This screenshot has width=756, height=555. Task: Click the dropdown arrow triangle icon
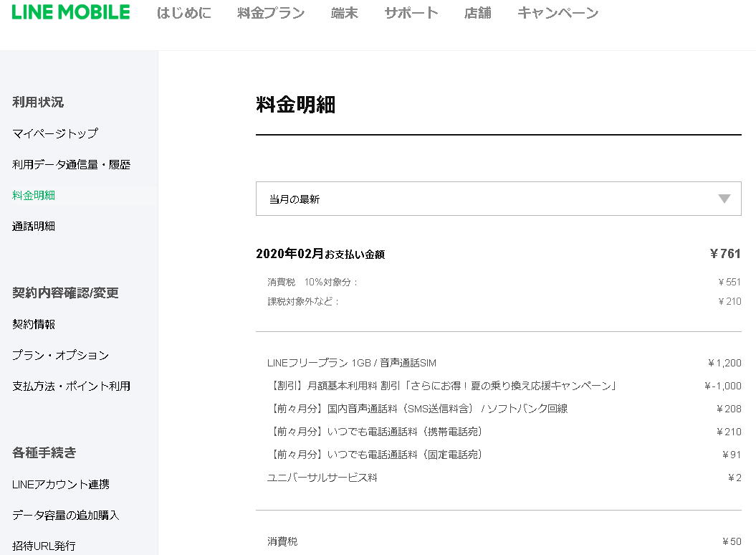point(724,199)
